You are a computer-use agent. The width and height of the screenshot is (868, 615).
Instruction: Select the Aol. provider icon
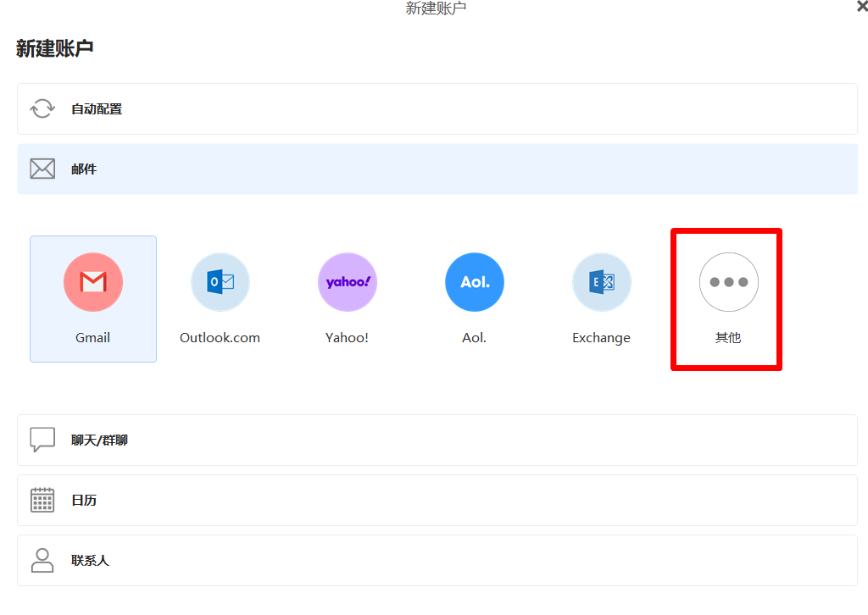475,282
